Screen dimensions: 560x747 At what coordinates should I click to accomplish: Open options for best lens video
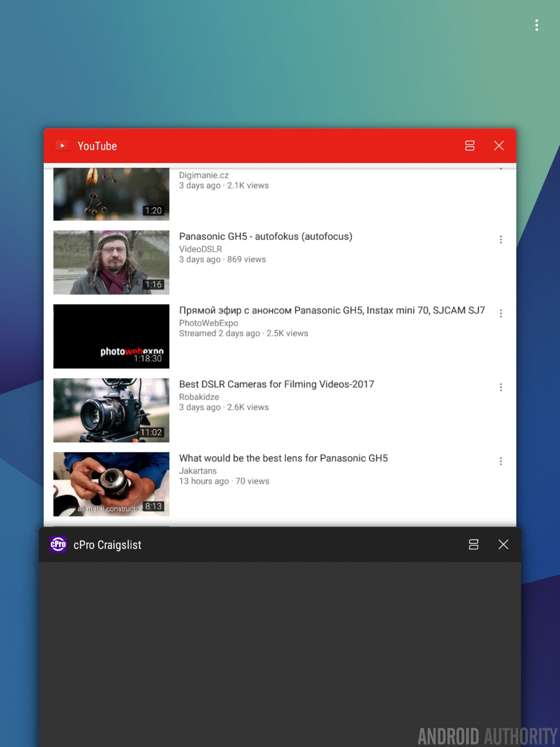500,461
